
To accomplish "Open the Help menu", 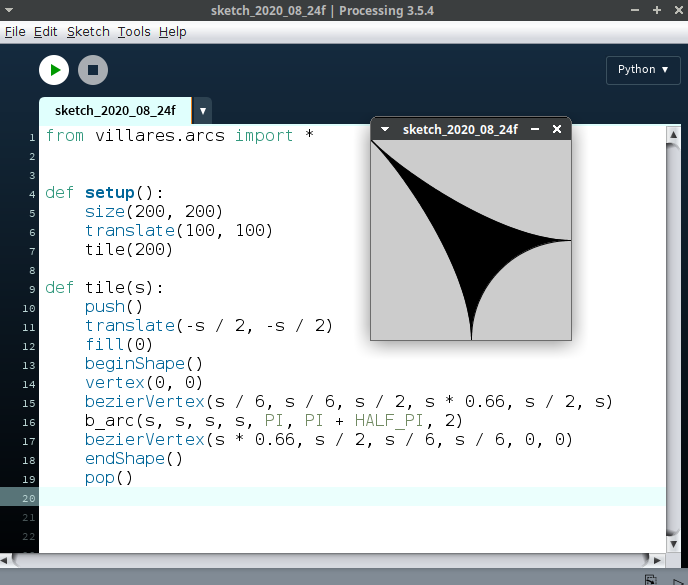I will click(172, 31).
